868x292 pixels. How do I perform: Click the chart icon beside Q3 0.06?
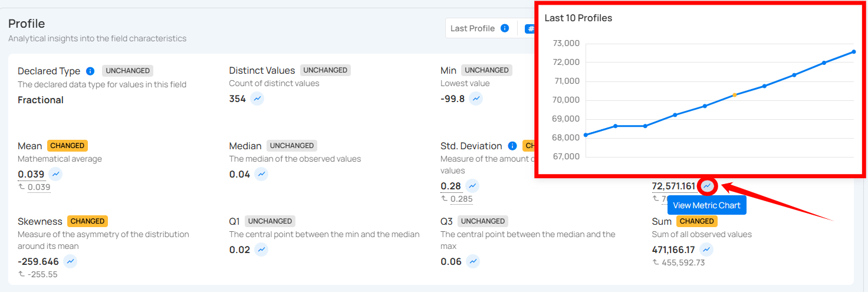point(473,261)
